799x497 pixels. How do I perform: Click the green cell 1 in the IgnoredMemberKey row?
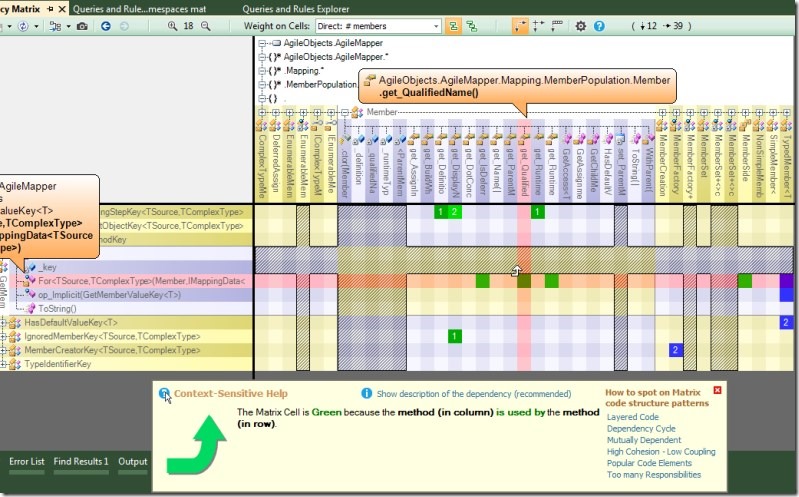pyautogui.click(x=455, y=336)
